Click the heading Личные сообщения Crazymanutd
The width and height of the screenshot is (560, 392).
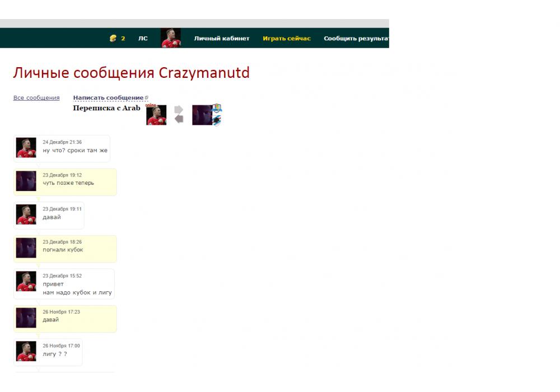coord(132,72)
